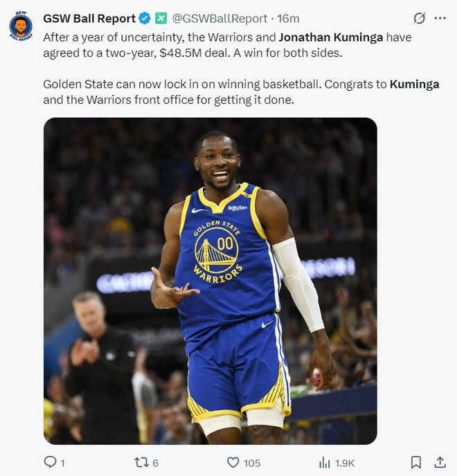Click the reply speech bubble icon

click(x=50, y=462)
